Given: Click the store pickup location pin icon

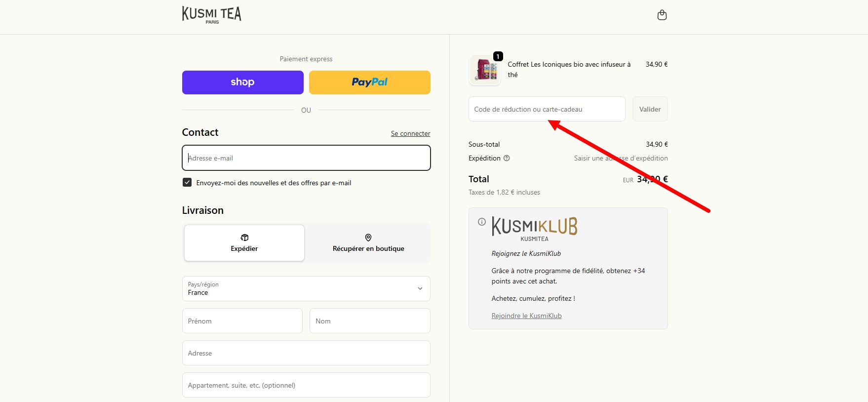Looking at the screenshot, I should 368,238.
